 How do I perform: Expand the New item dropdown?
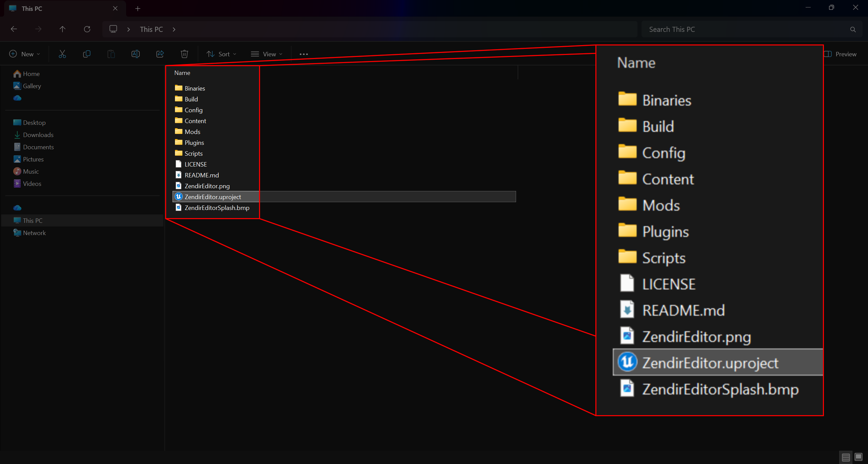click(25, 54)
